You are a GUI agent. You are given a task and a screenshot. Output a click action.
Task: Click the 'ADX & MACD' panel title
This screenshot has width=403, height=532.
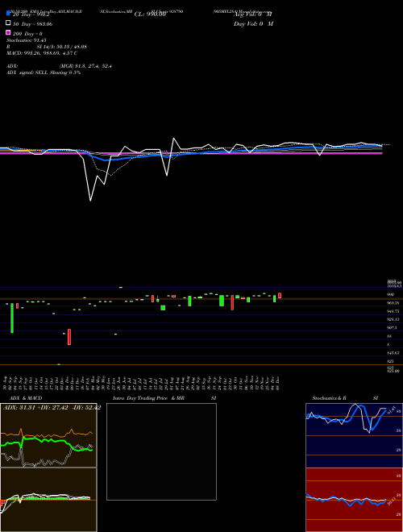coord(26,398)
